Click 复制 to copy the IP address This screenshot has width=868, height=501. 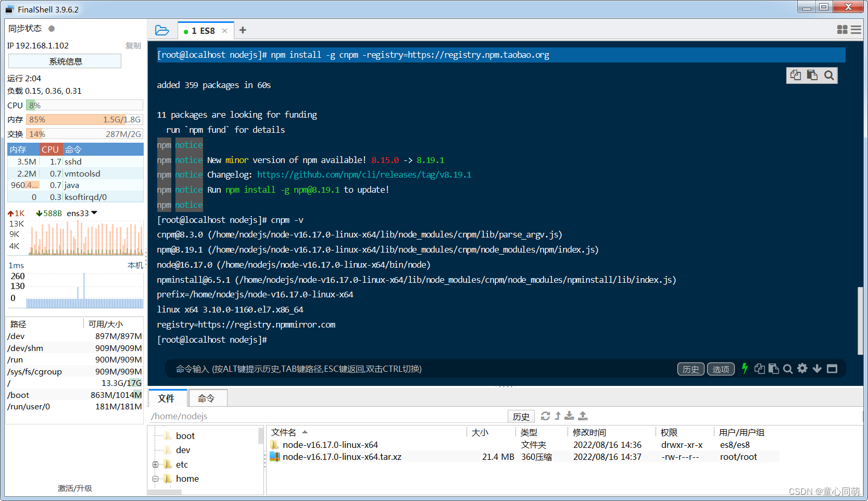coord(133,45)
